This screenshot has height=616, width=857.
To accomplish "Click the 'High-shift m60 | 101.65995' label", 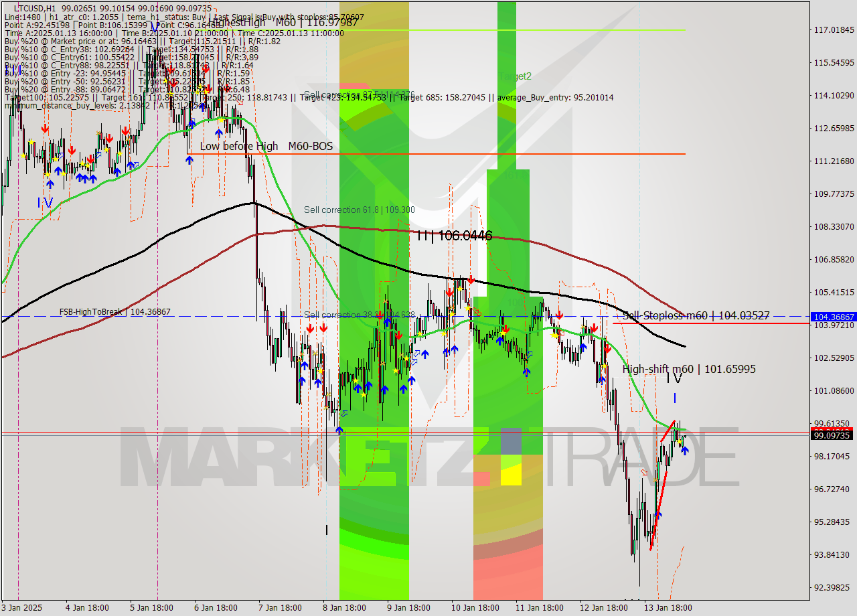I will point(689,369).
